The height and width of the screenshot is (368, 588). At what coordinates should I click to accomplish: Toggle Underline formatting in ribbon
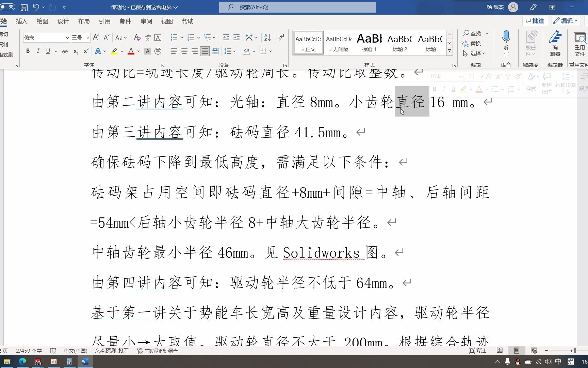48,51
